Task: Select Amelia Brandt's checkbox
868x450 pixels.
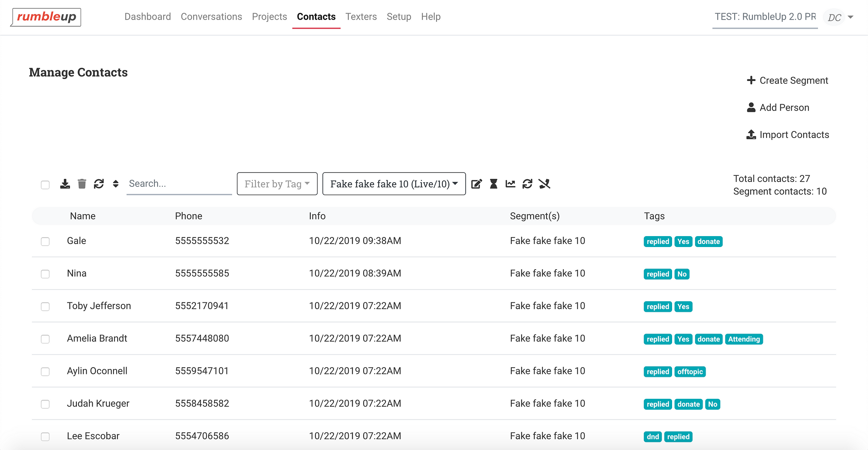Action: pos(45,339)
